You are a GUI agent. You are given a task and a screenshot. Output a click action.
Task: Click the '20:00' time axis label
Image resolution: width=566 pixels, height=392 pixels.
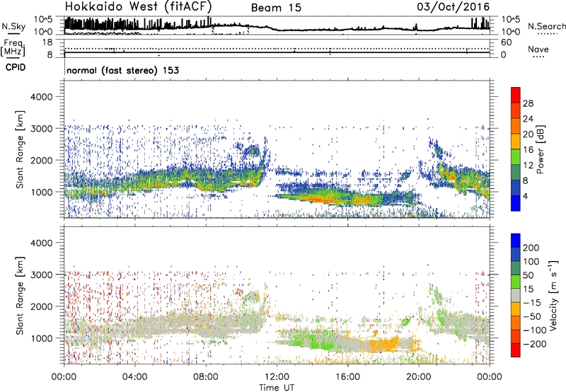coord(419,377)
